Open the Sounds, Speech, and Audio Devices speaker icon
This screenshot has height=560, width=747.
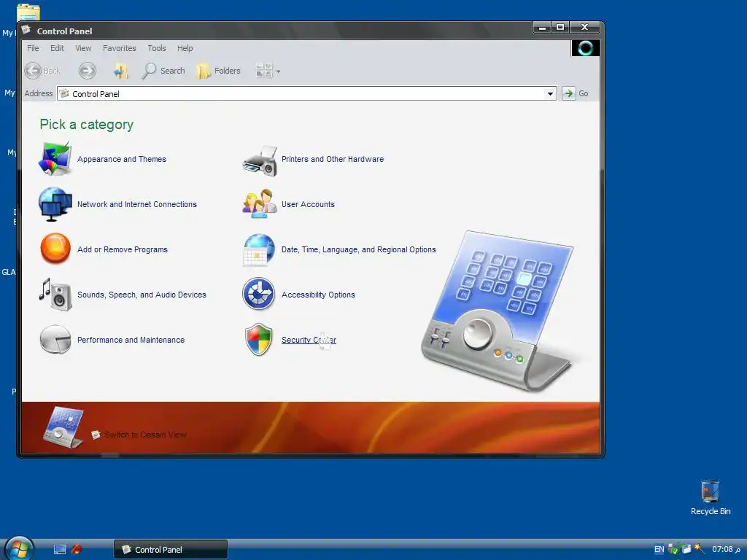pos(55,295)
